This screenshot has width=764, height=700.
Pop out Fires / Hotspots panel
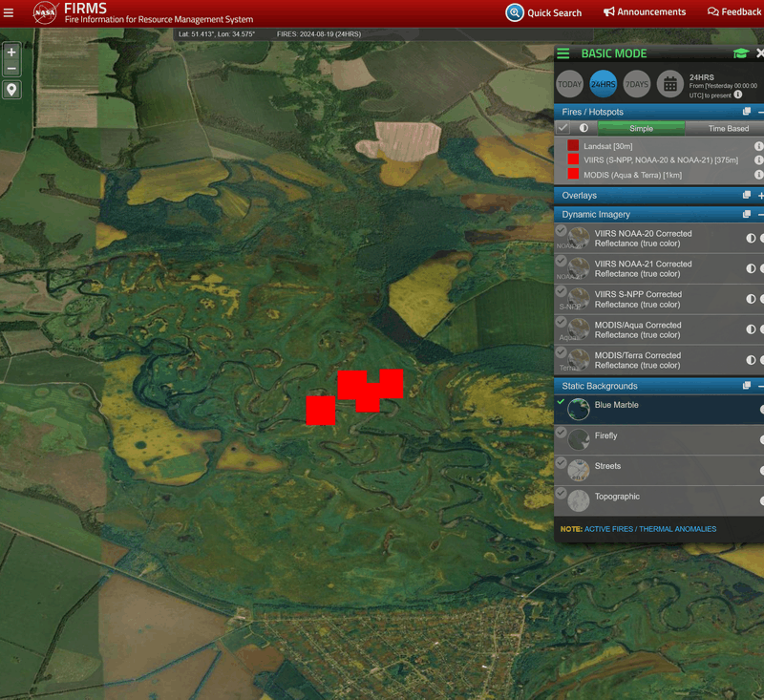746,112
